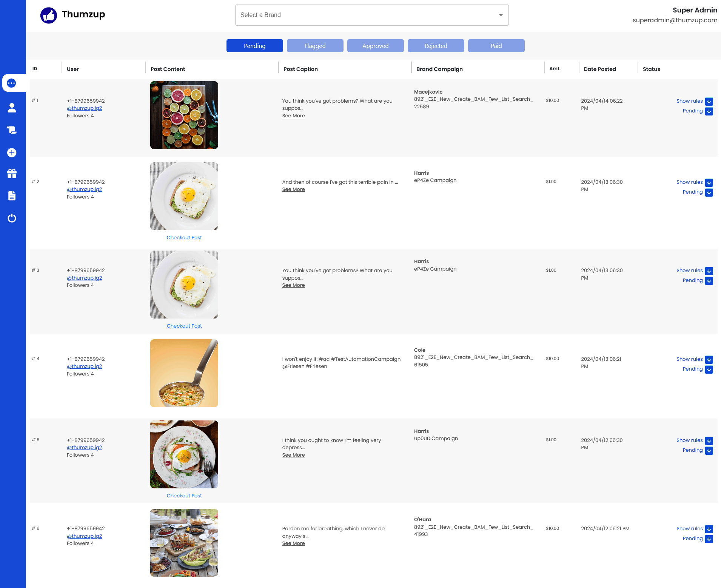Open @thumzup.ig2 profile link for post #13

coord(84,278)
